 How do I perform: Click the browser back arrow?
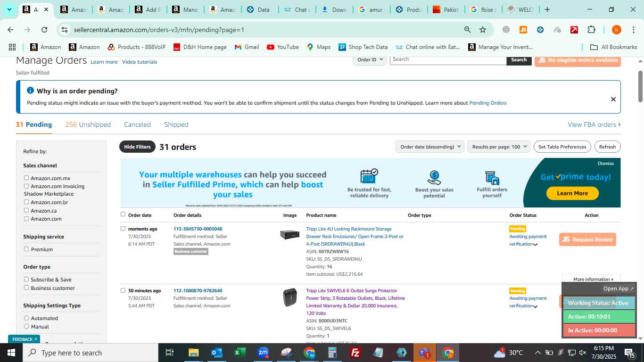10,30
